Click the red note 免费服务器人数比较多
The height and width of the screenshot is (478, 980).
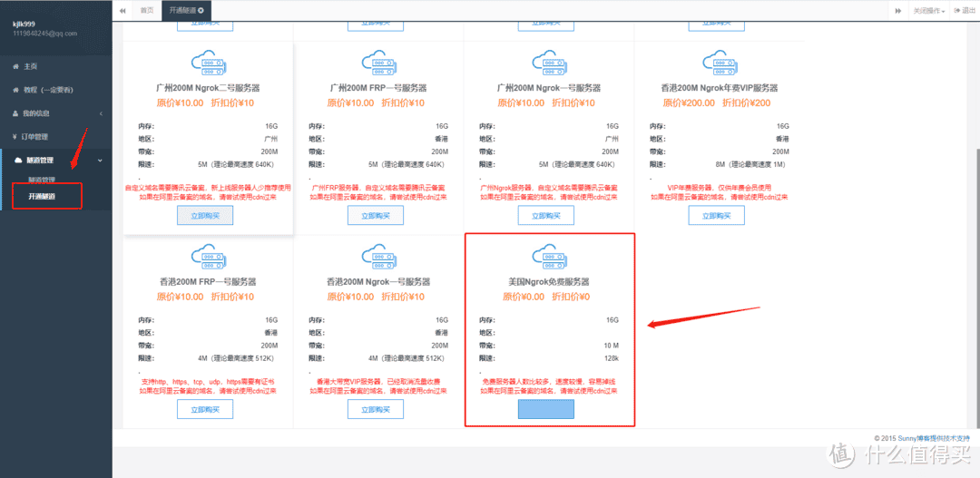click(x=549, y=381)
